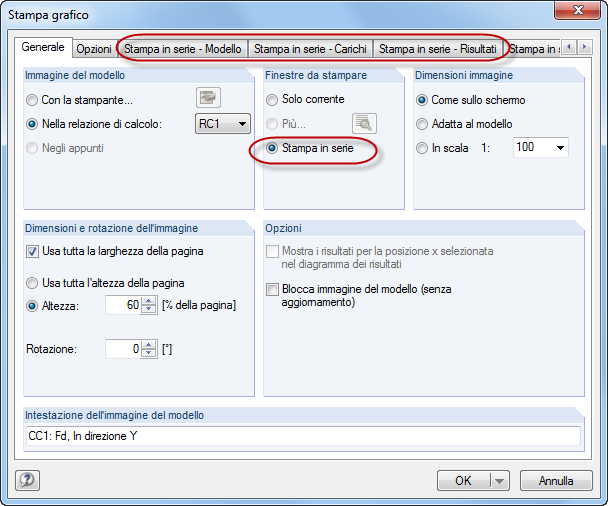Open help with the question mark icon
The image size is (608, 506).
28,480
